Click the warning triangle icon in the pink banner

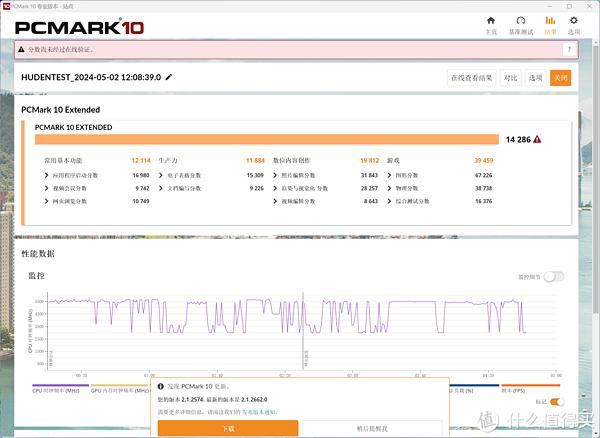click(x=21, y=49)
